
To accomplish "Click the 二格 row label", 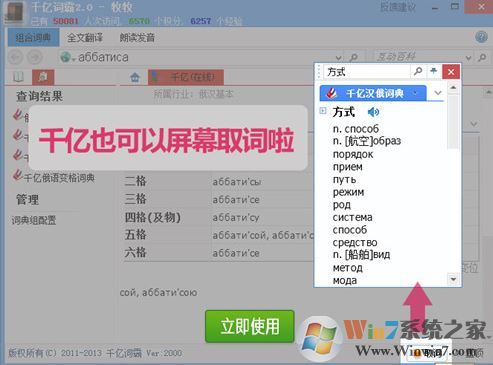I will pyautogui.click(x=135, y=181).
